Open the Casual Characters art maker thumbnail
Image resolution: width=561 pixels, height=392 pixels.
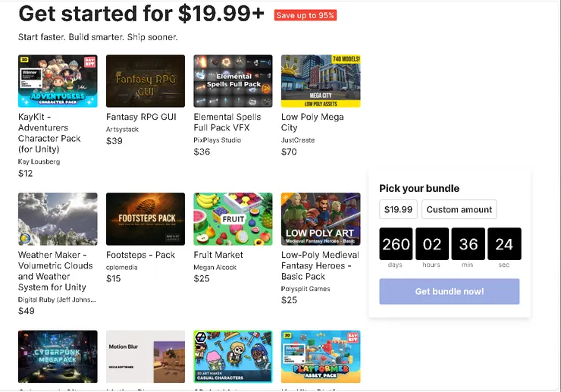233,356
